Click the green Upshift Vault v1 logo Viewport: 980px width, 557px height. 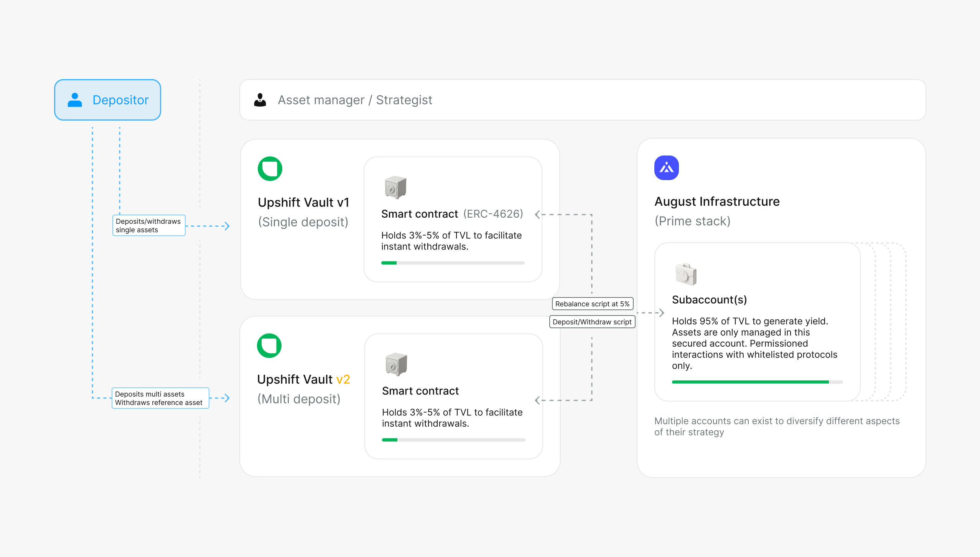click(x=270, y=169)
